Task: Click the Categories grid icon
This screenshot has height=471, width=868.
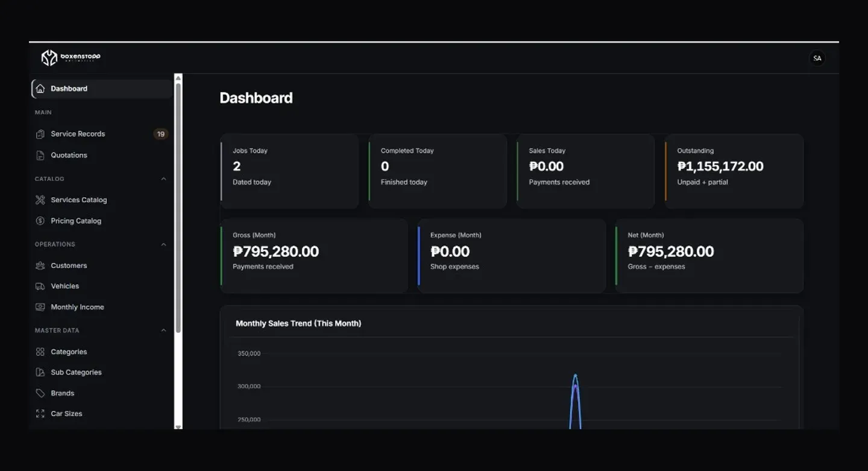Action: (x=40, y=352)
